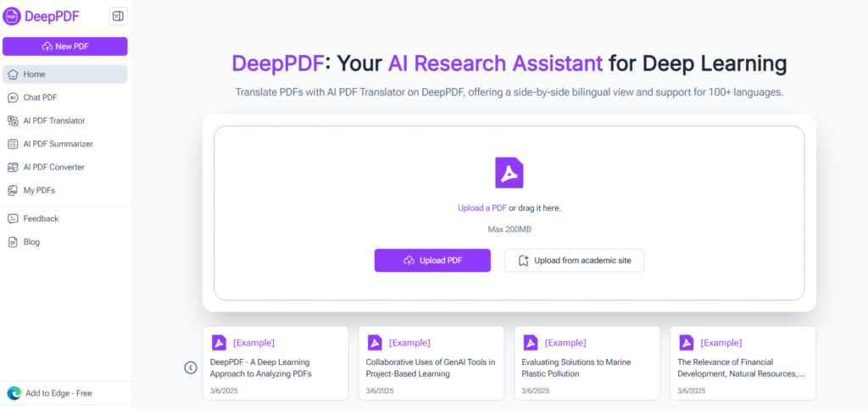Click the Home house icon

point(13,74)
